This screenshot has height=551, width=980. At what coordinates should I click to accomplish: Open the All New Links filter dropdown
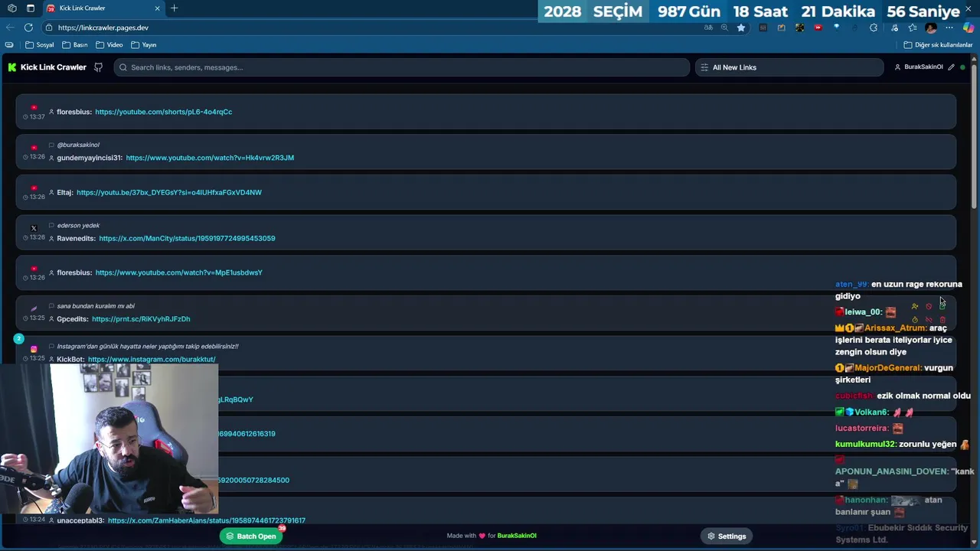coord(789,67)
